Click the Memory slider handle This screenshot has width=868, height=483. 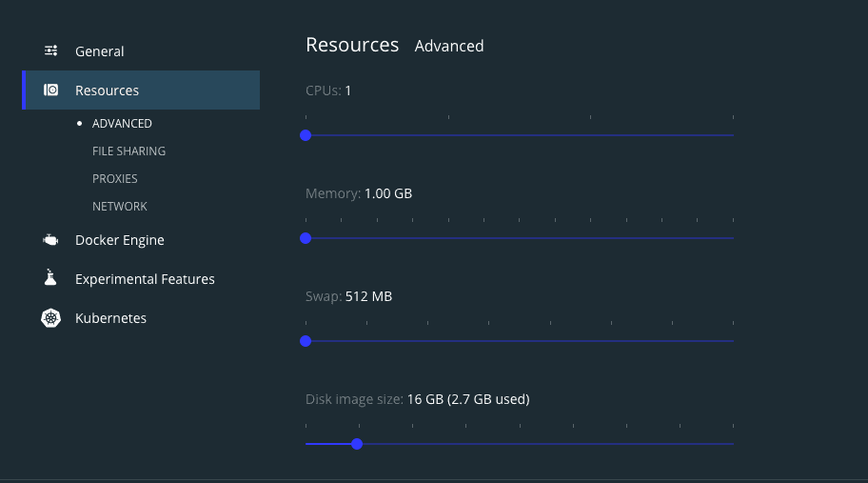[x=306, y=238]
